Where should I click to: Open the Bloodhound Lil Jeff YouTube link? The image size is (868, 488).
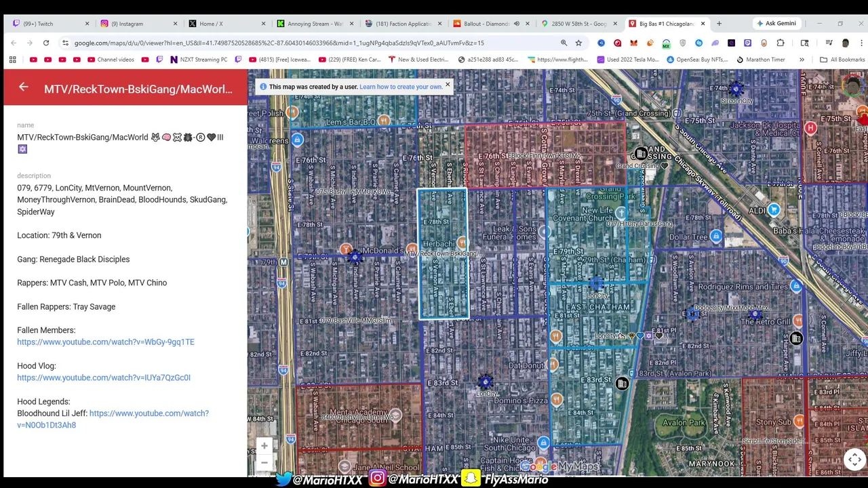113,419
